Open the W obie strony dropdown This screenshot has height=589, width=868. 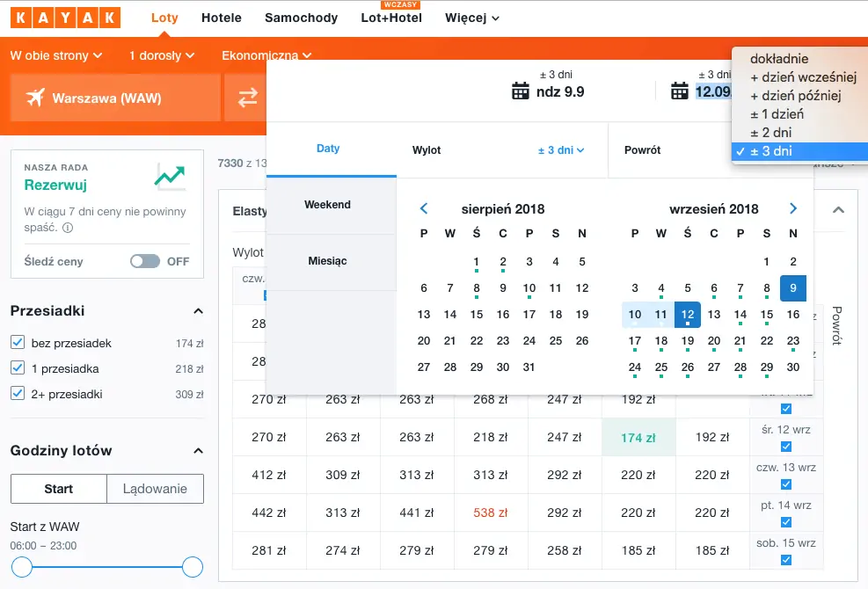(56, 55)
